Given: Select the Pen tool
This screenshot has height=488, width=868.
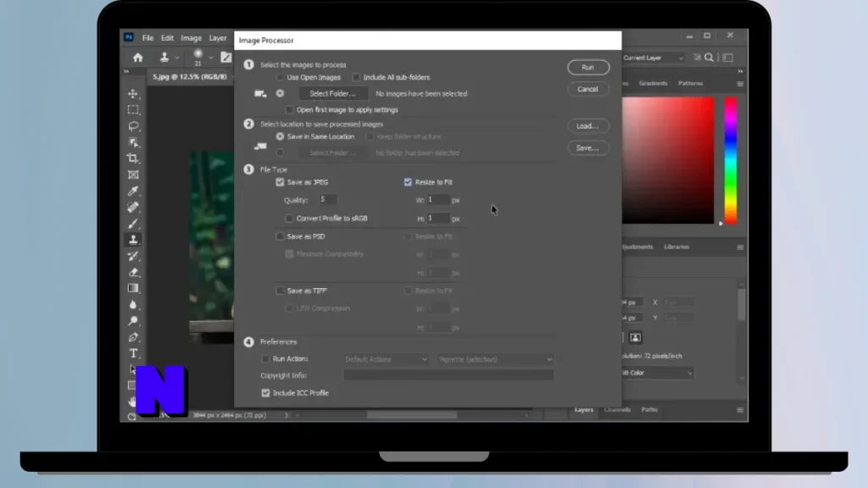Looking at the screenshot, I should 133,337.
